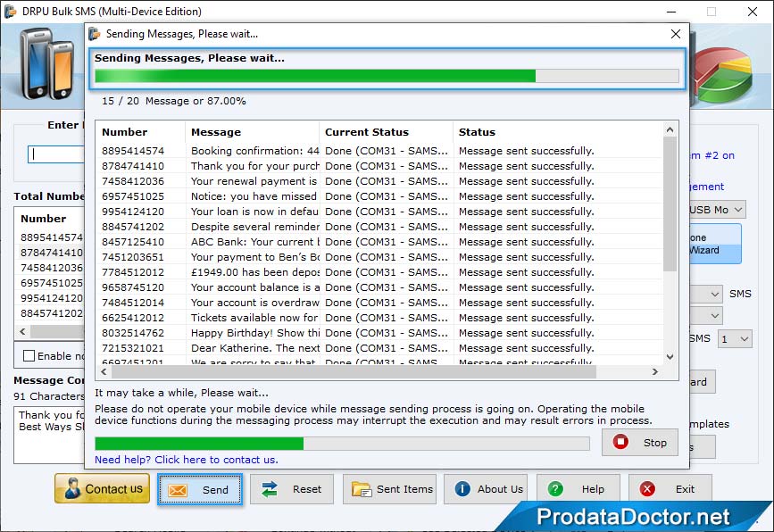Screen dimensions: 774x532
Task: Click the Contact us person icon
Action: pyautogui.click(x=72, y=488)
